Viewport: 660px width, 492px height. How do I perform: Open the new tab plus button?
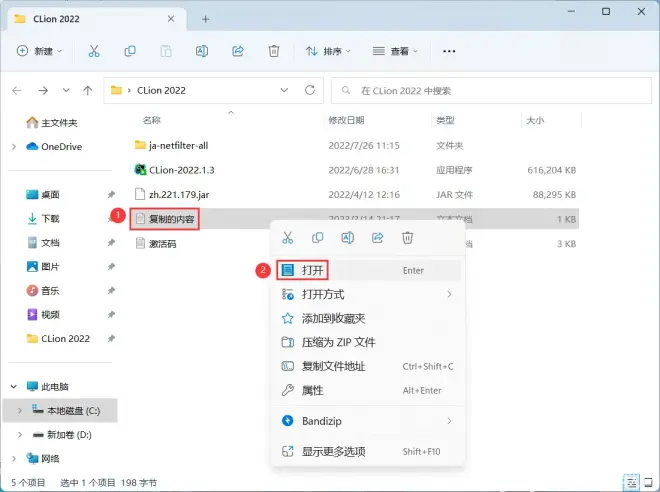[x=205, y=19]
